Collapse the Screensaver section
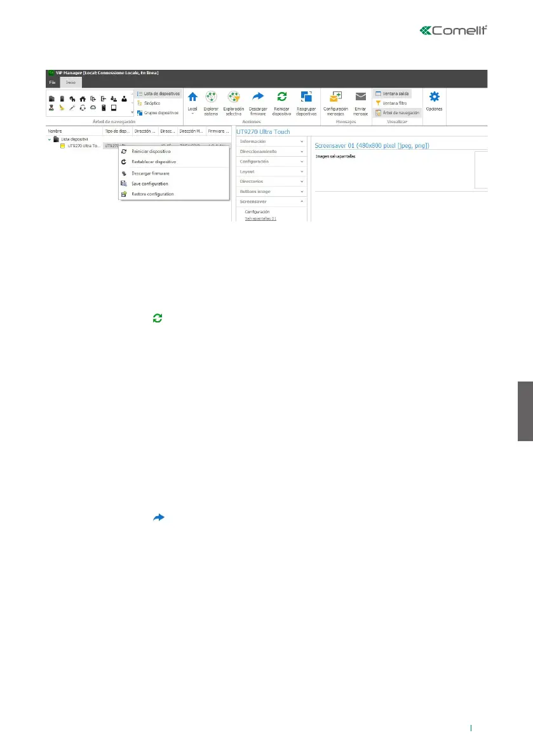This screenshot has height=756, width=533. pos(271,201)
